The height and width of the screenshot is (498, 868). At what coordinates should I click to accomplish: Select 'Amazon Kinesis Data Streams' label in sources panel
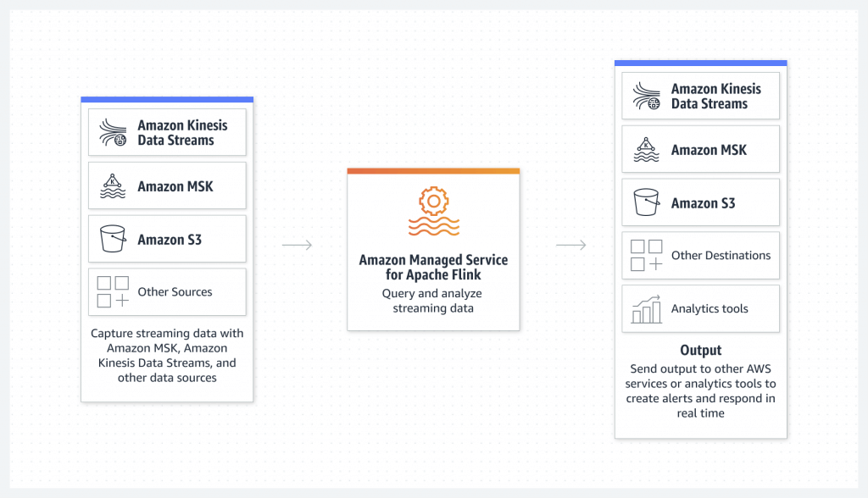(183, 133)
